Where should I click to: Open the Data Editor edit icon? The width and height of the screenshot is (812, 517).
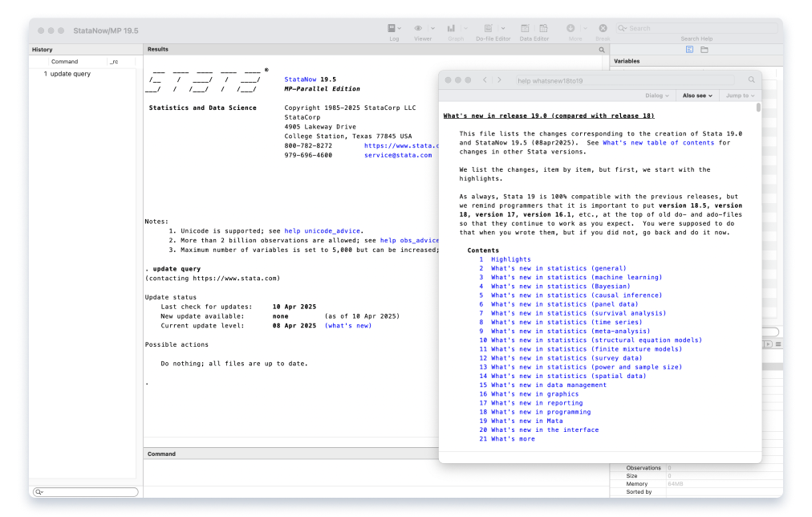point(525,28)
